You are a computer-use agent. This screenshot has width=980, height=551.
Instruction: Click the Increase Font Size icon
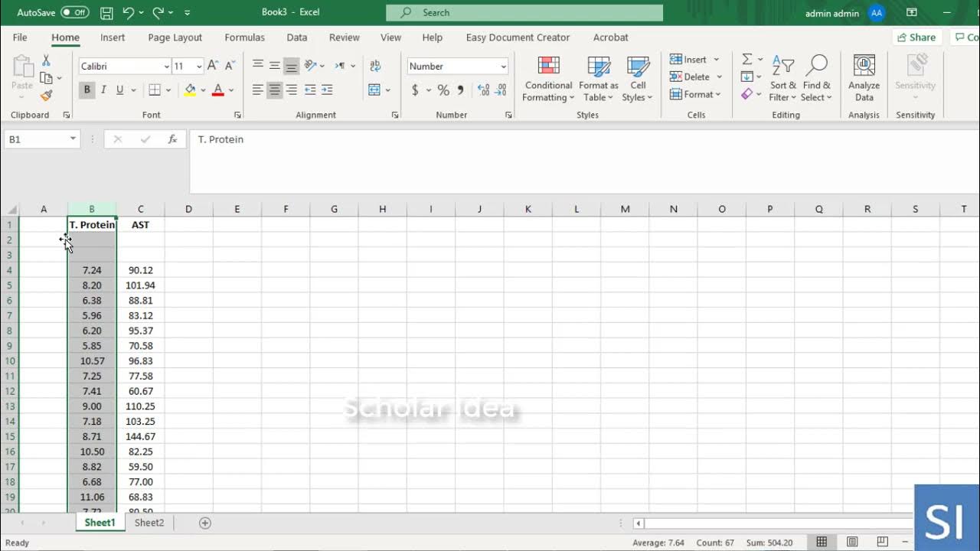click(x=213, y=67)
